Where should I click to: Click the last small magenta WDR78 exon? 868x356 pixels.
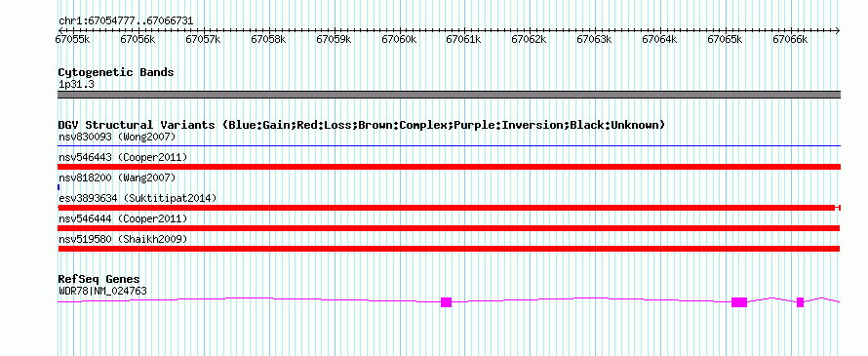800,301
